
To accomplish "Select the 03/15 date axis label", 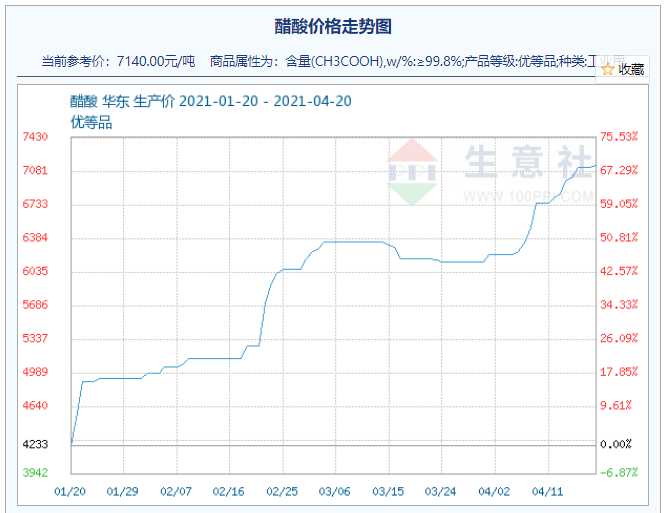I will [x=388, y=491].
